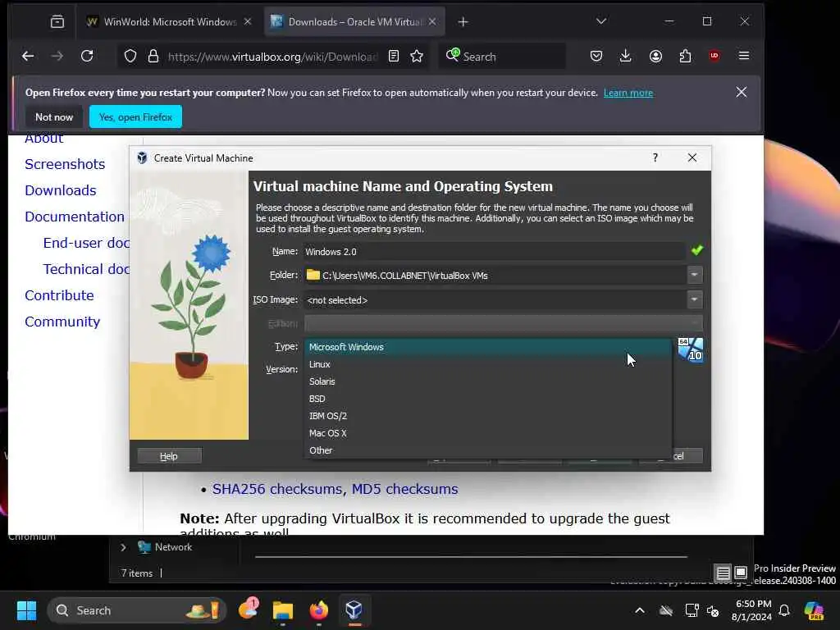The width and height of the screenshot is (840, 630).
Task: Click the Help button in dialog
Action: tap(169, 456)
